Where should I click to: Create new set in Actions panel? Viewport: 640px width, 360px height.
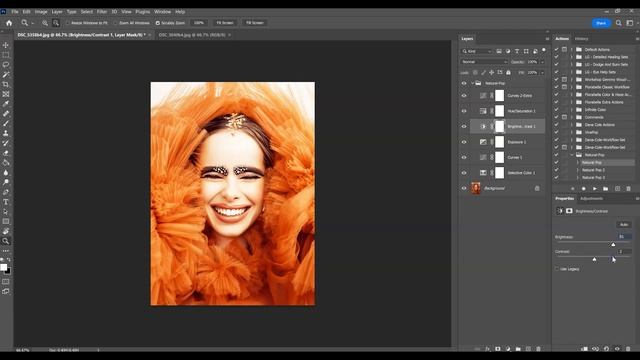pyautogui.click(x=605, y=189)
